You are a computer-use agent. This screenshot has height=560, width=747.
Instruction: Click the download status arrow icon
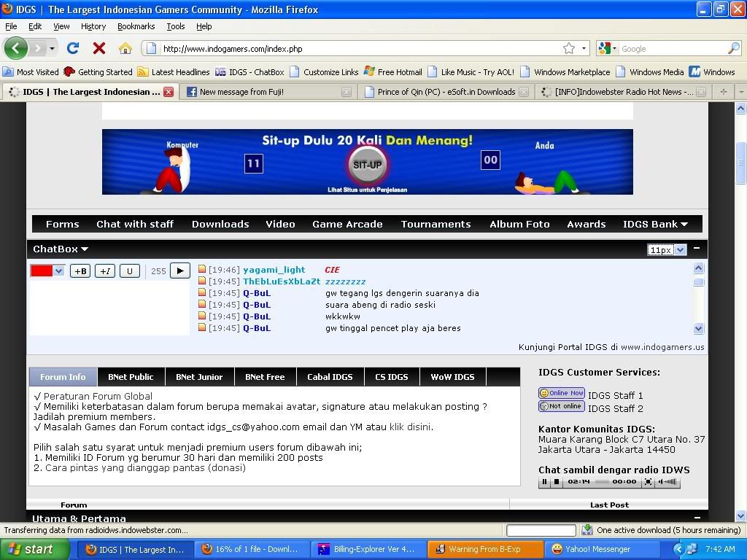point(587,529)
